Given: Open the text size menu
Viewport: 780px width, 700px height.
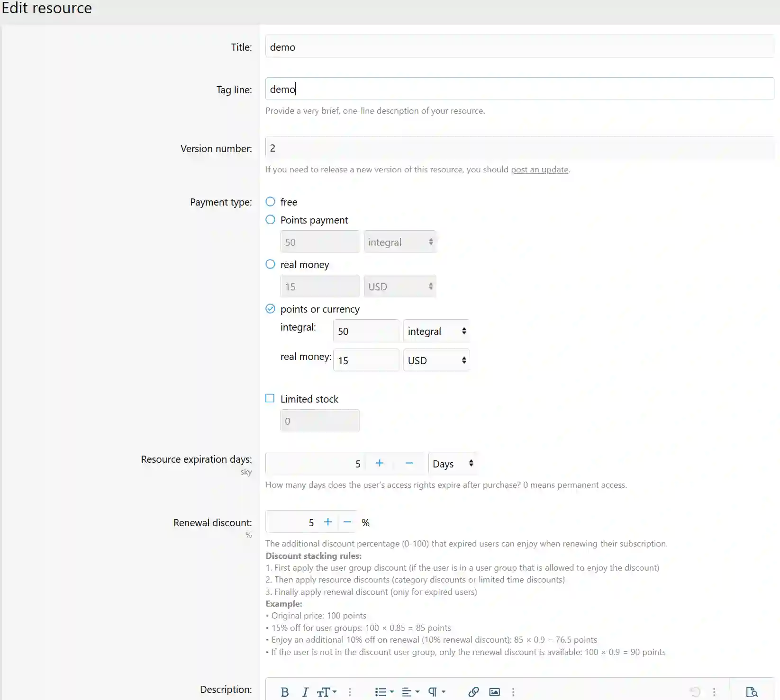Looking at the screenshot, I should point(327,692).
